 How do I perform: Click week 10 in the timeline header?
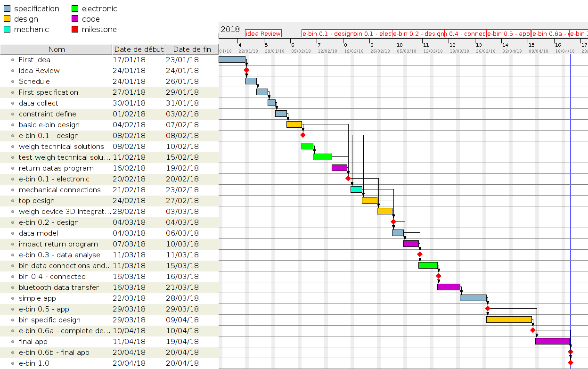click(400, 45)
